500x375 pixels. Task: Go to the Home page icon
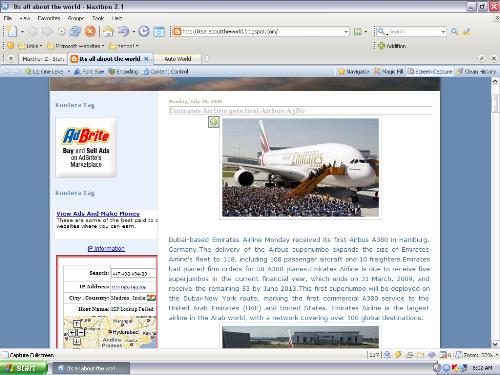coord(108,32)
